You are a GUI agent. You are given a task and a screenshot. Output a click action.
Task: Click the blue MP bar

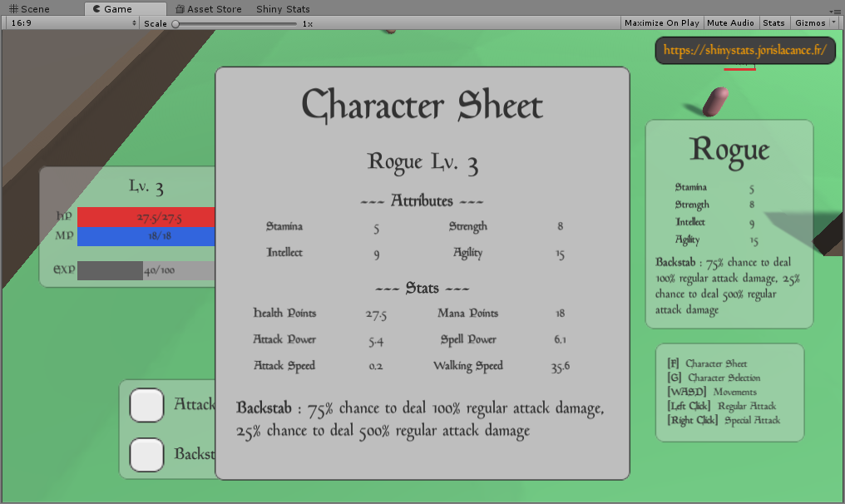tap(146, 237)
